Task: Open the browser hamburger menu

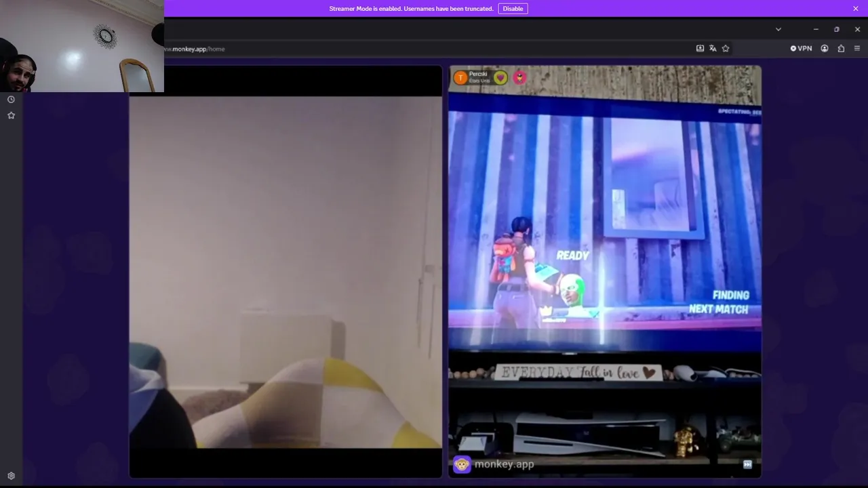Action: 857,48
